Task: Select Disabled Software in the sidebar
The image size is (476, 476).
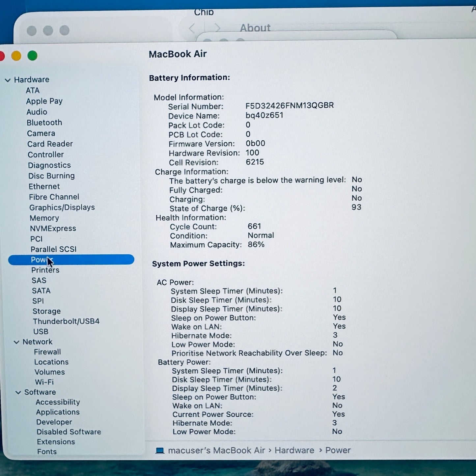Action: coord(69,432)
